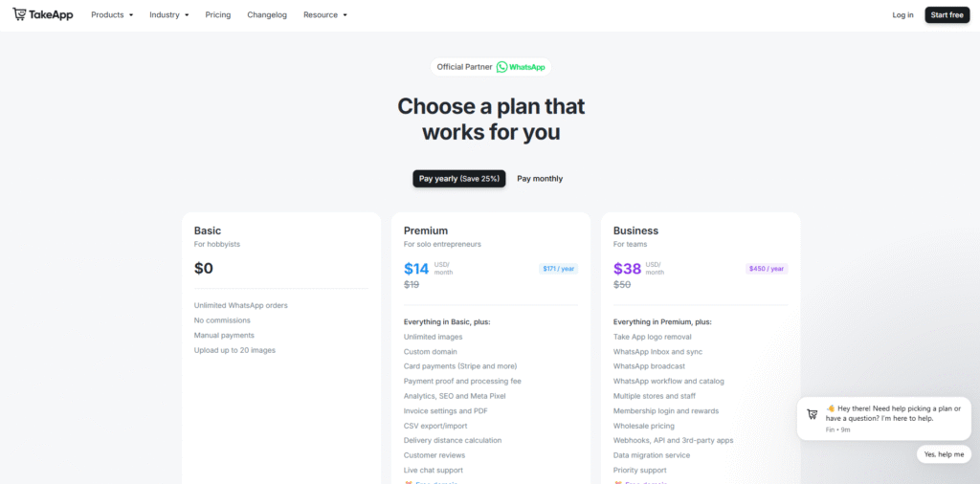Expand the Resource dropdown menu
This screenshot has width=980, height=484.
[x=325, y=15]
